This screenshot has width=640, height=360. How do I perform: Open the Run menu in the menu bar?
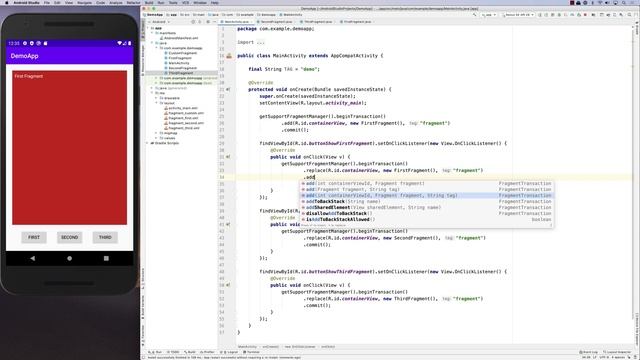(161, 2)
